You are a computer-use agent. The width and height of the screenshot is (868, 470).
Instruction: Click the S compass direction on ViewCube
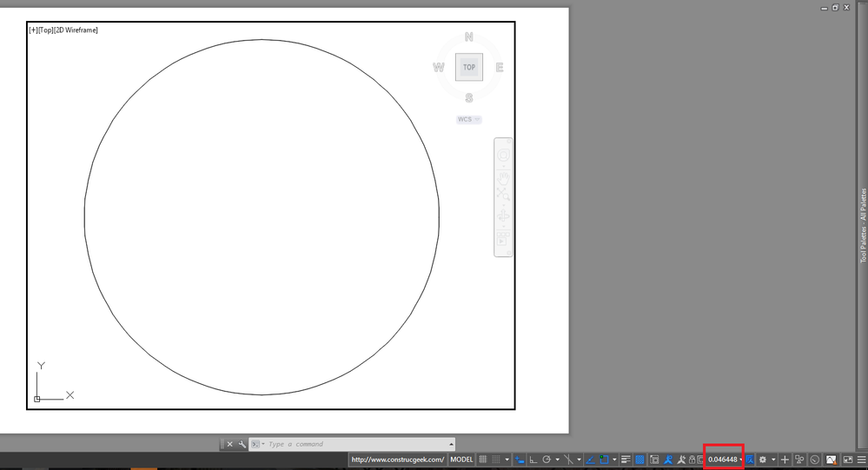(469, 98)
